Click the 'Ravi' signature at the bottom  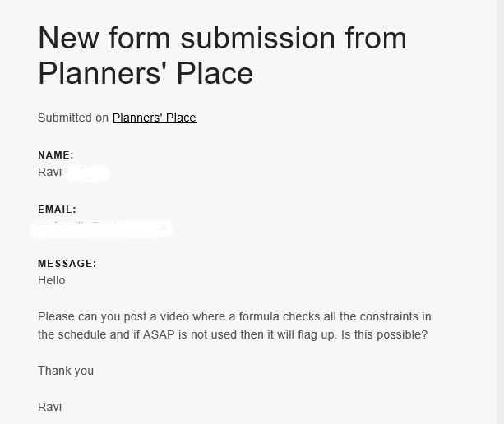click(49, 408)
